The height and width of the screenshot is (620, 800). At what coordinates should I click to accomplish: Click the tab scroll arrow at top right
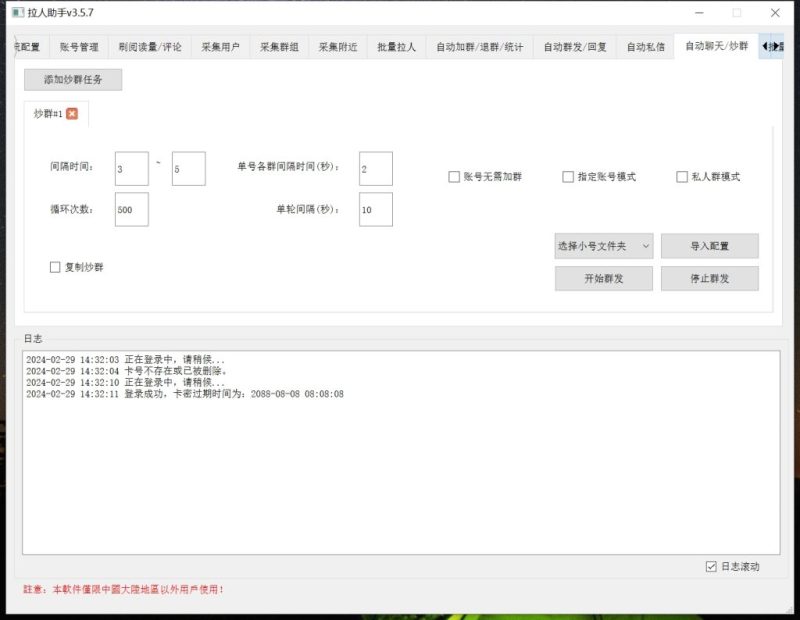[768, 45]
